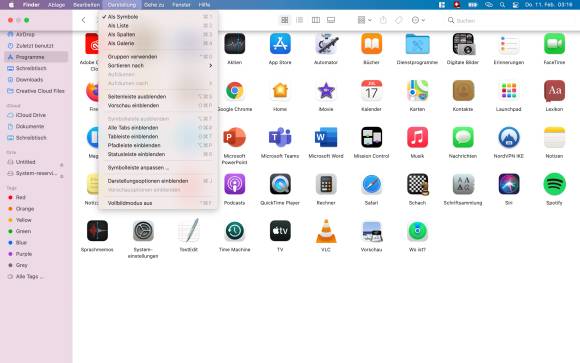Select the Kontakte app icon

[463, 91]
